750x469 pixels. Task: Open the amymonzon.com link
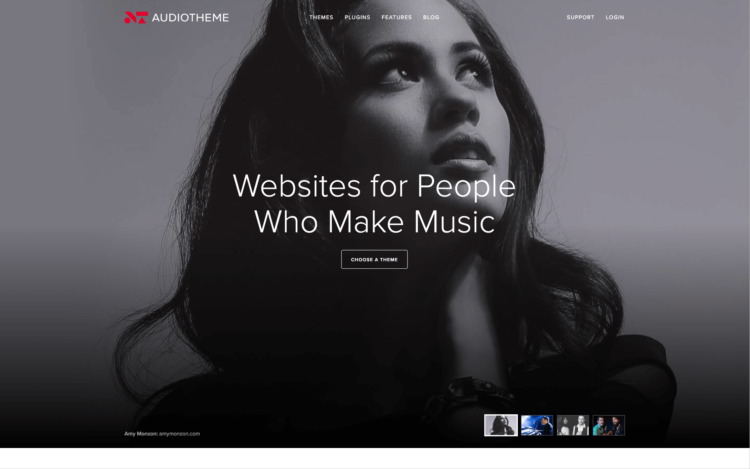pos(179,434)
